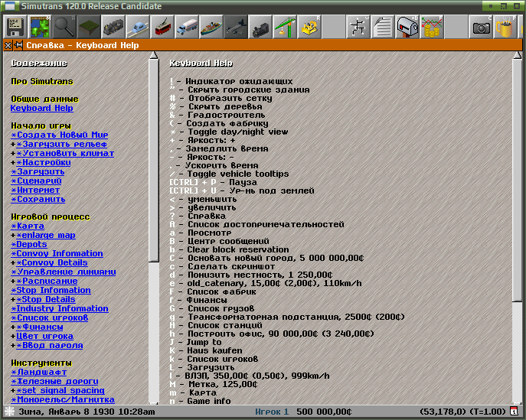526x420 pixels.
Task: Take a screenshot with camera icon
Action: [x=480, y=27]
